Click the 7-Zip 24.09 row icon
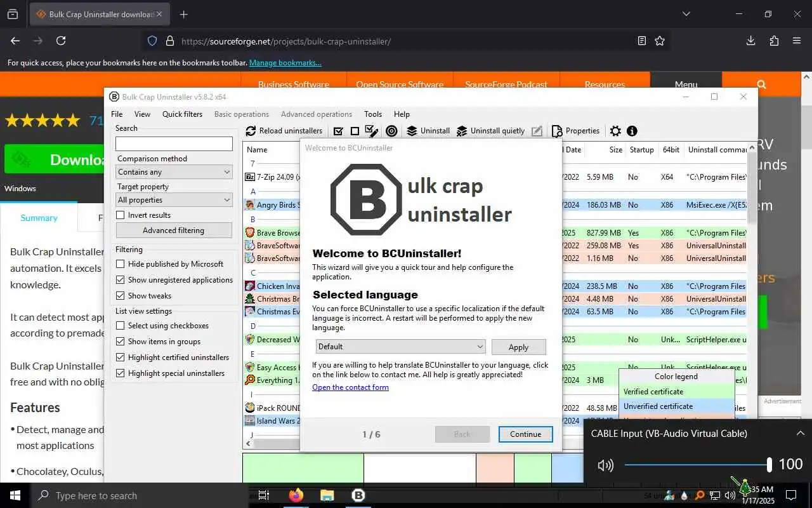Screen dimensions: 812x508 tap(250, 177)
